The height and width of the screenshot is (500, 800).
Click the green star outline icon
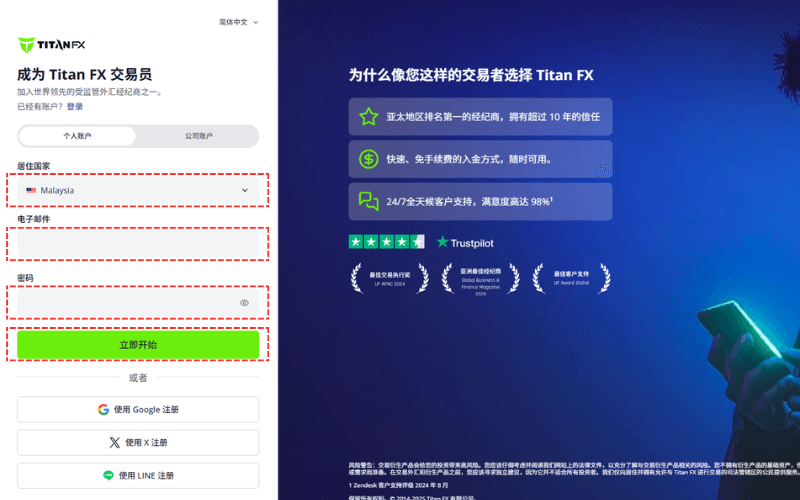368,117
